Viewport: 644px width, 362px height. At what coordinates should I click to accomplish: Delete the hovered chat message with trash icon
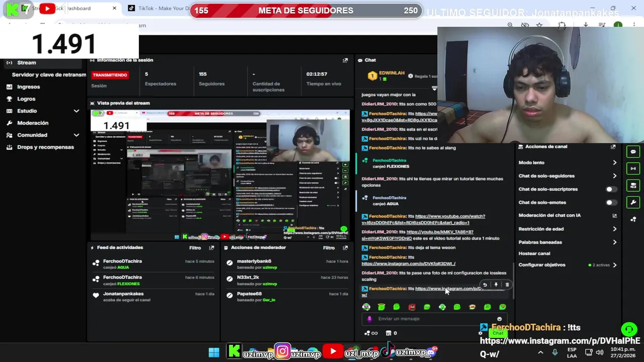click(507, 285)
